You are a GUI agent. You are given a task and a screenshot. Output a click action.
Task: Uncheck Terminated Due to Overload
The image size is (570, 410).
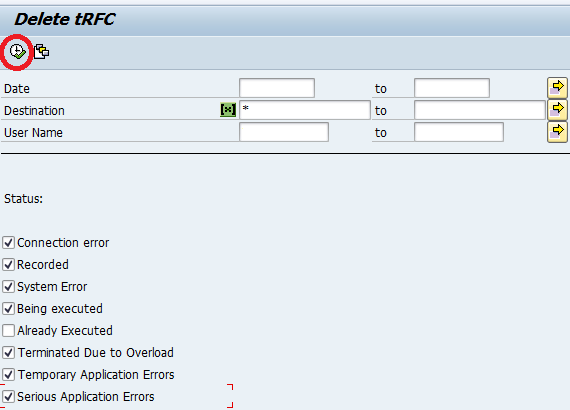(8, 353)
